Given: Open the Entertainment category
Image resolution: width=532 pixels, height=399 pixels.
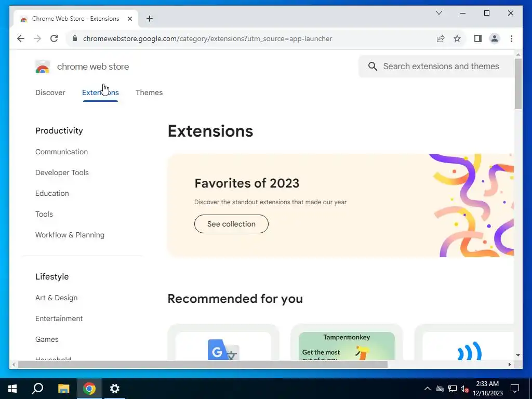Looking at the screenshot, I should (x=59, y=318).
